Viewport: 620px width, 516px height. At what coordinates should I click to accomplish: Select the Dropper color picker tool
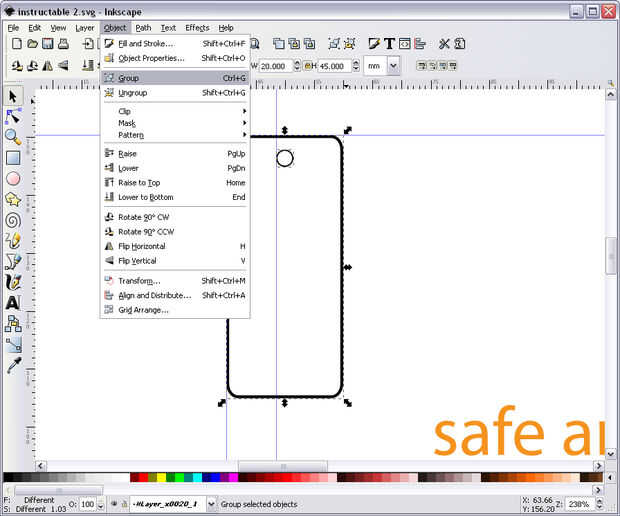point(13,365)
